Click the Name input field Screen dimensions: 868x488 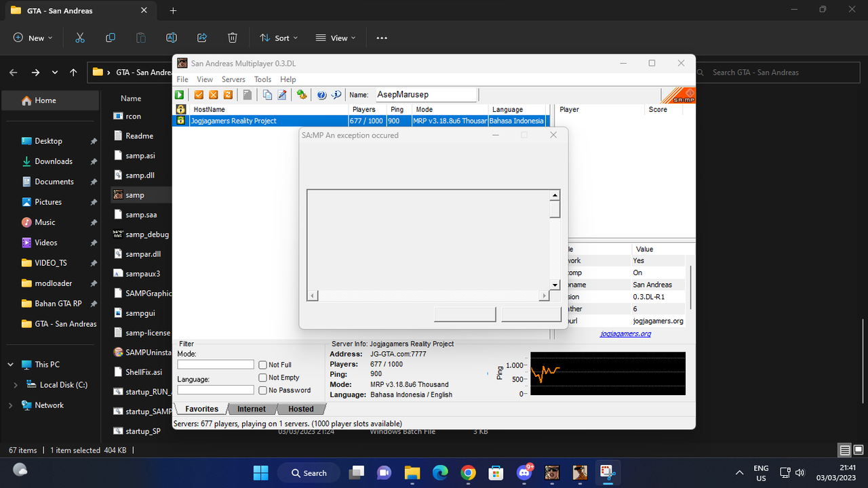point(427,95)
